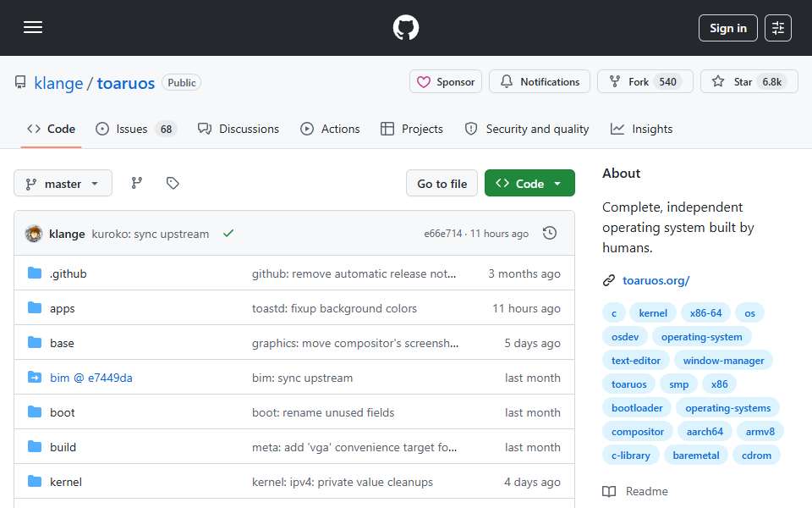This screenshot has width=812, height=508.
Task: Click the link icon beside toaruos.org
Action: [x=609, y=280]
